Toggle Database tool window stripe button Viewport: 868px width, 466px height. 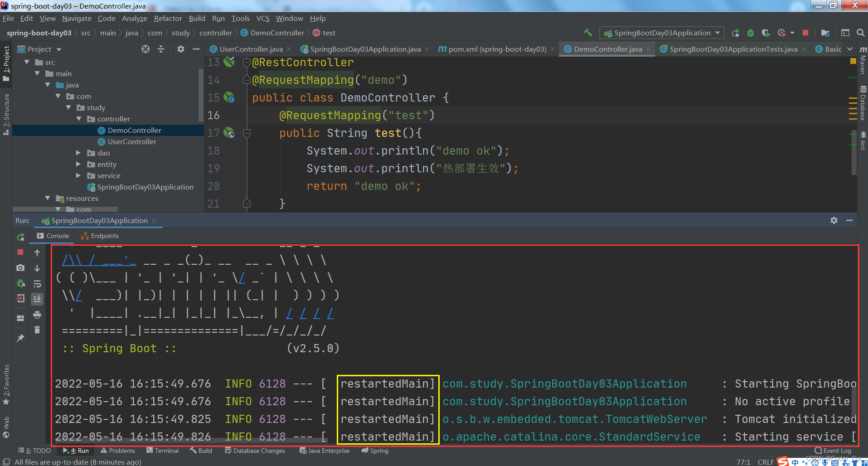pyautogui.click(x=863, y=103)
